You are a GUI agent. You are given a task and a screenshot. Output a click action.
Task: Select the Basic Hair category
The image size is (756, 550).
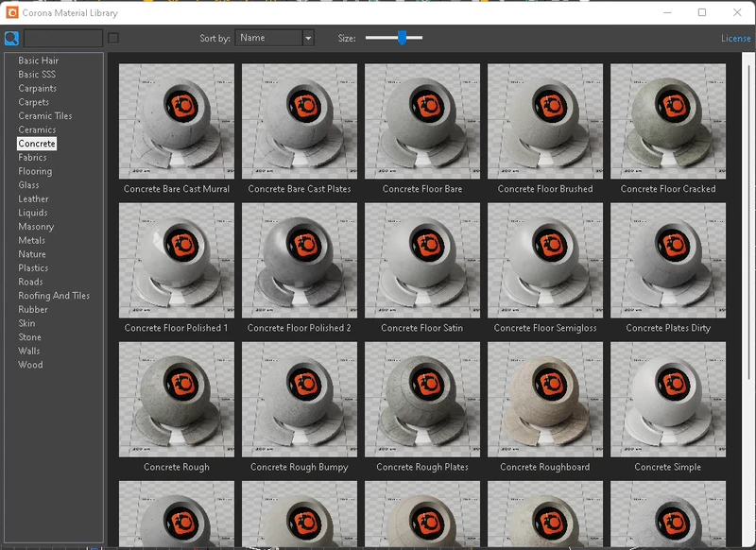pos(39,60)
